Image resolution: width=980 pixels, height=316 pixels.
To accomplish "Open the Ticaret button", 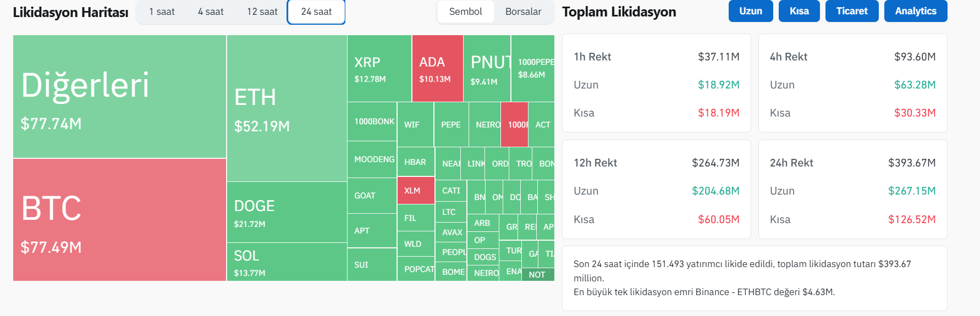I will click(x=851, y=11).
